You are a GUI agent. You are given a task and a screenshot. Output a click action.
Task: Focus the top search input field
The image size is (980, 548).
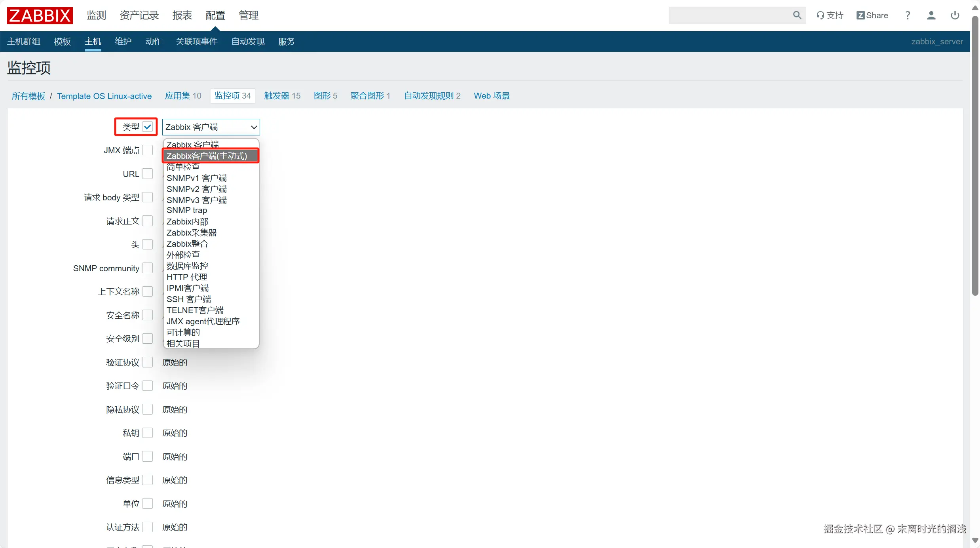728,15
